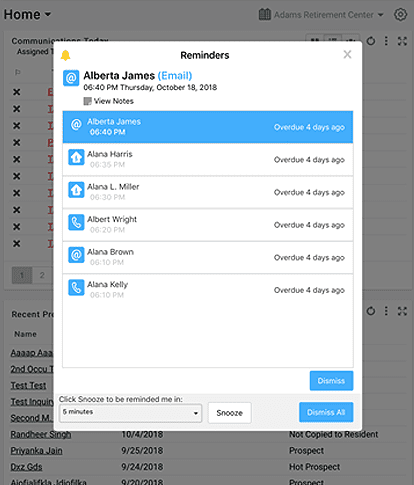The height and width of the screenshot is (485, 414).
Task: Click the Dismiss All button
Action: [x=326, y=412]
